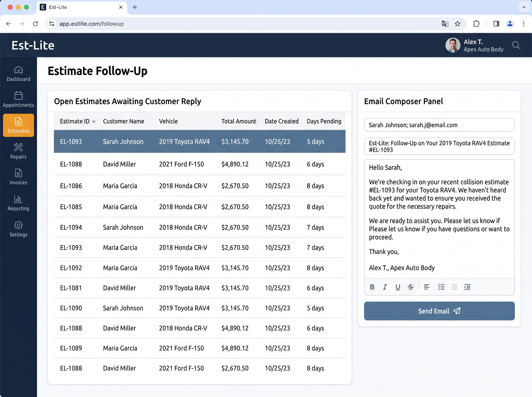Image resolution: width=532 pixels, height=397 pixels.
Task: Open the Invoices section
Action: pos(19,177)
